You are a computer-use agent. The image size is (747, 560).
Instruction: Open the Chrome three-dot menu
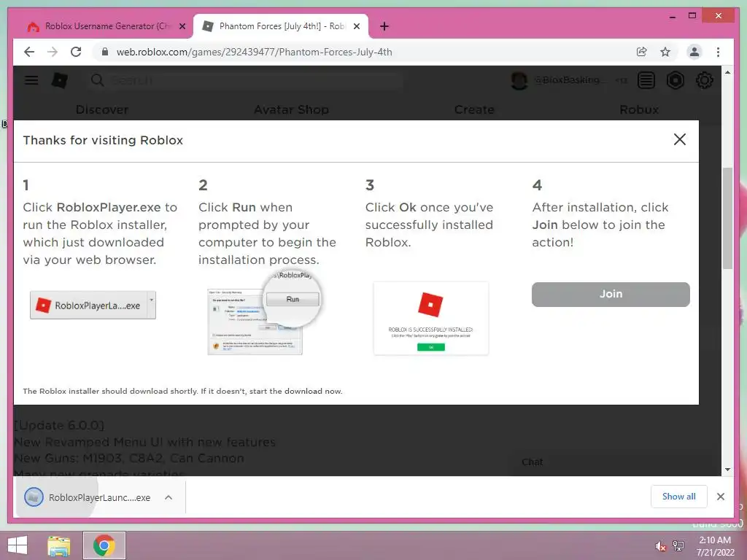(x=718, y=52)
